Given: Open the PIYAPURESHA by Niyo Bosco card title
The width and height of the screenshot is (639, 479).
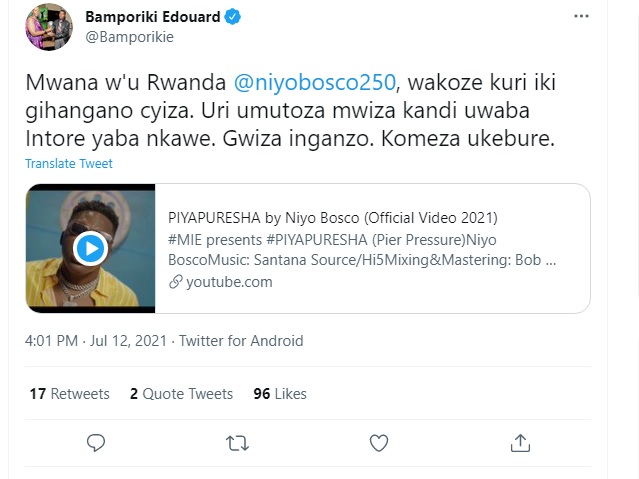Looking at the screenshot, I should click(333, 218).
